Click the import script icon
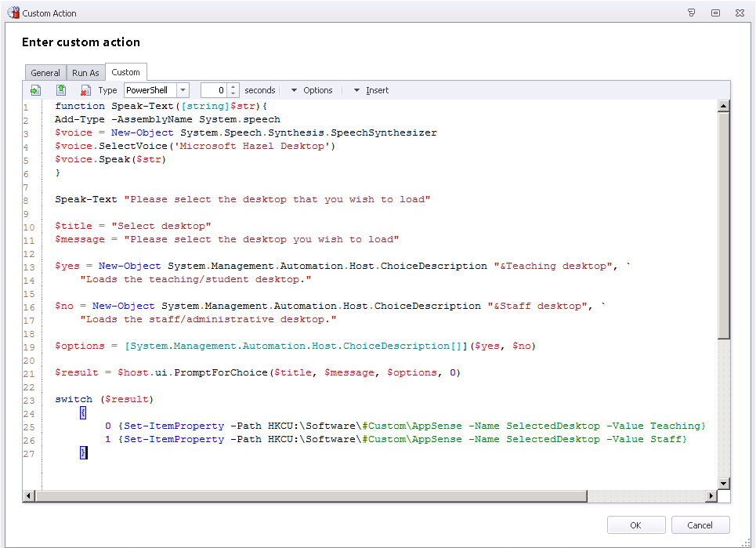Screen dimensions: 756x548 [x=35, y=90]
